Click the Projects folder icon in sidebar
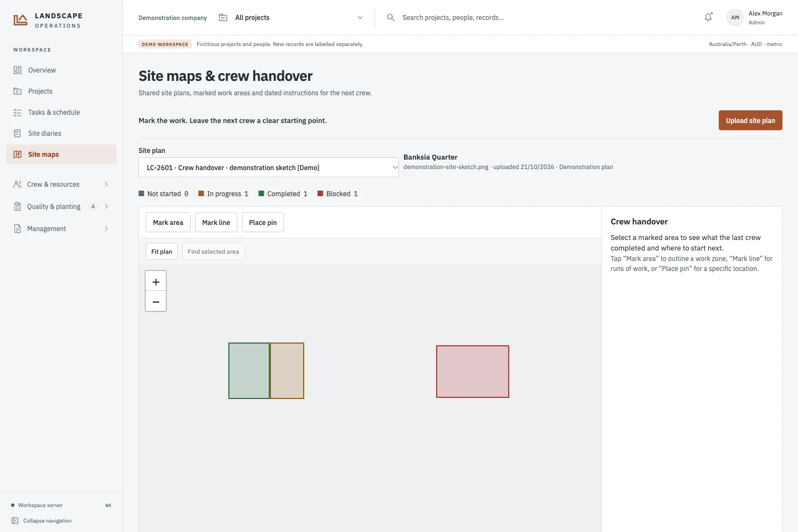This screenshot has width=798, height=532. click(x=18, y=91)
